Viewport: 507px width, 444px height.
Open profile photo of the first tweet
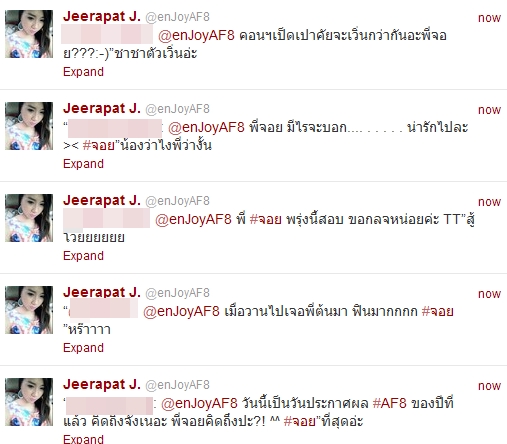pyautogui.click(x=29, y=34)
